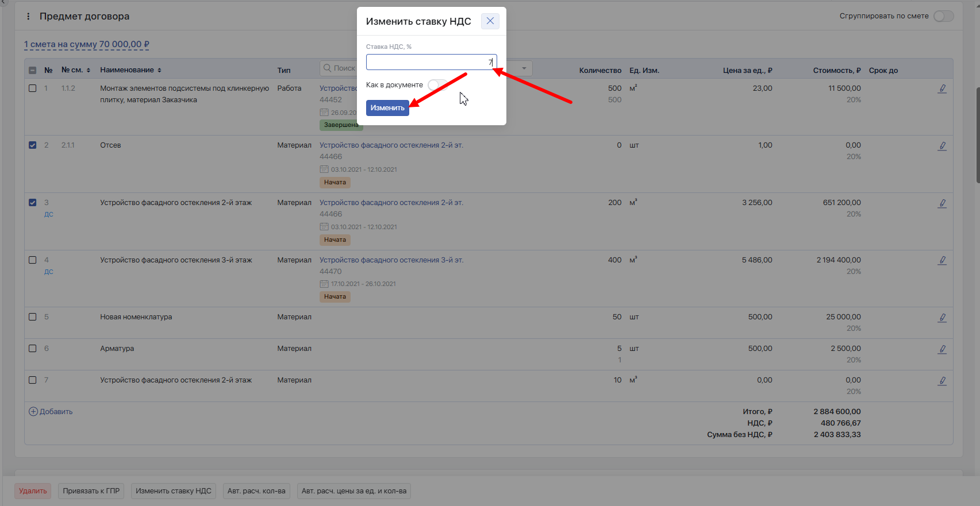Edit the Новая номенклатура row

[x=942, y=318]
